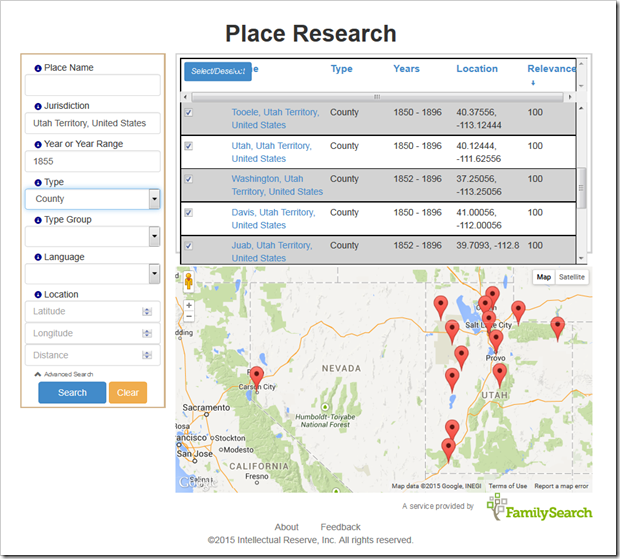Uncheck the Utah county row checkbox
The height and width of the screenshot is (559, 620).
click(189, 146)
